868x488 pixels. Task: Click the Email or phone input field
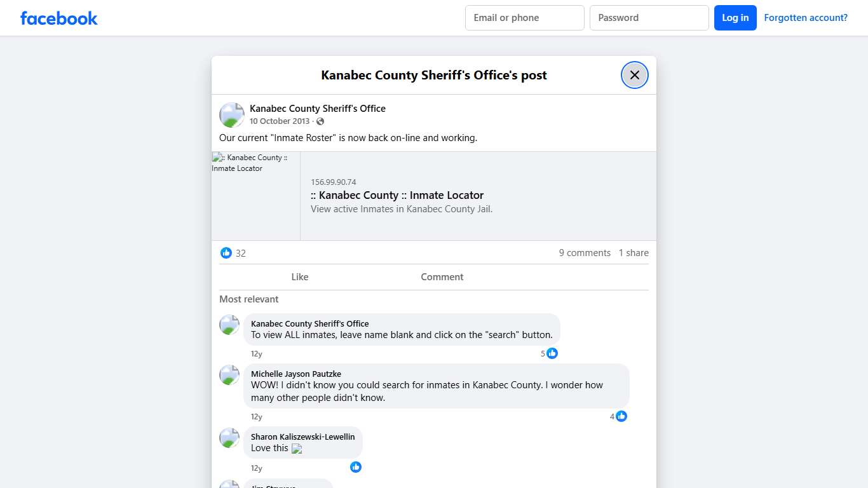pos(524,17)
